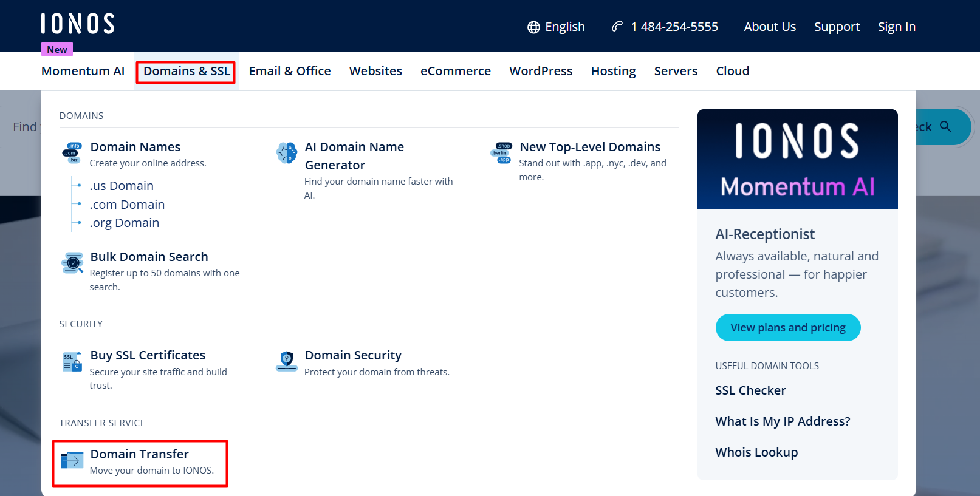The width and height of the screenshot is (980, 496).
Task: Go to About Us page
Action: click(x=770, y=27)
